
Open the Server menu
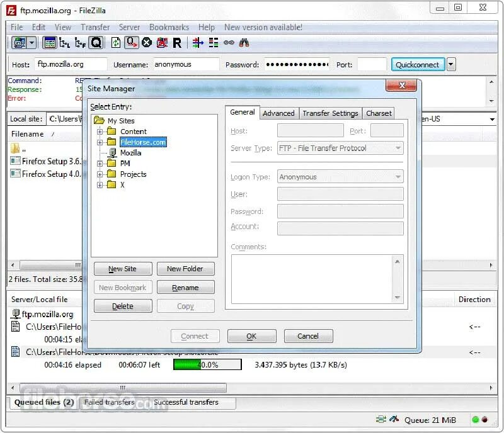(129, 27)
